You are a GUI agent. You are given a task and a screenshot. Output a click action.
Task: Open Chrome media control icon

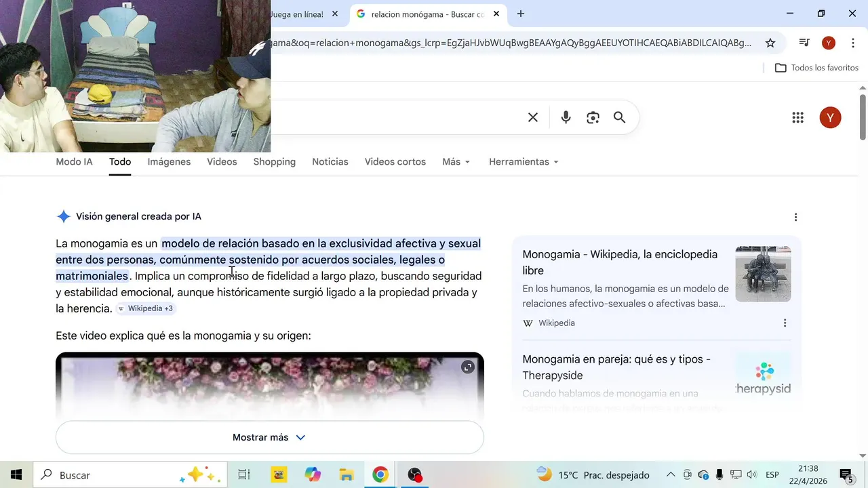[804, 43]
